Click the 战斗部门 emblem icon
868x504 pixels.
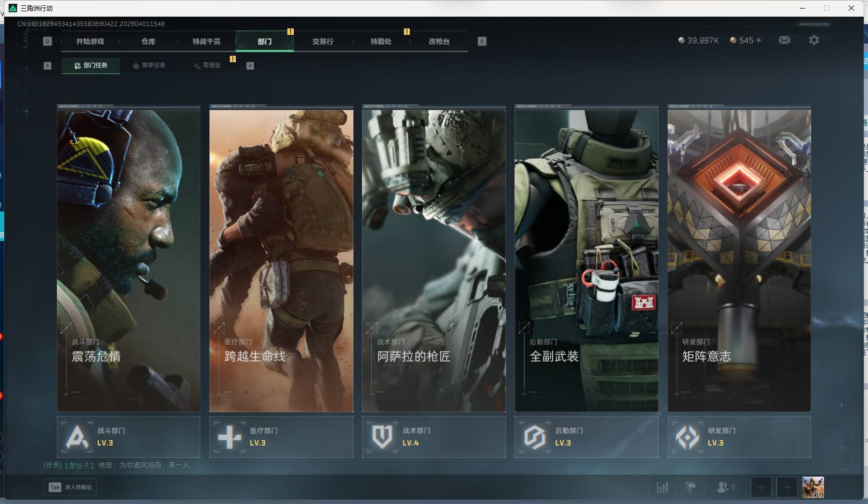[77, 437]
